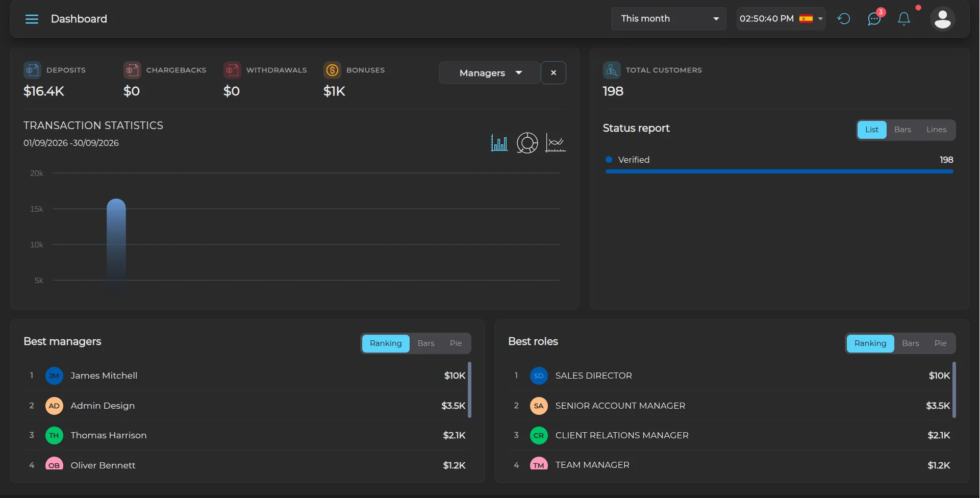Select List view in Status report
This screenshot has height=498, width=980.
872,130
